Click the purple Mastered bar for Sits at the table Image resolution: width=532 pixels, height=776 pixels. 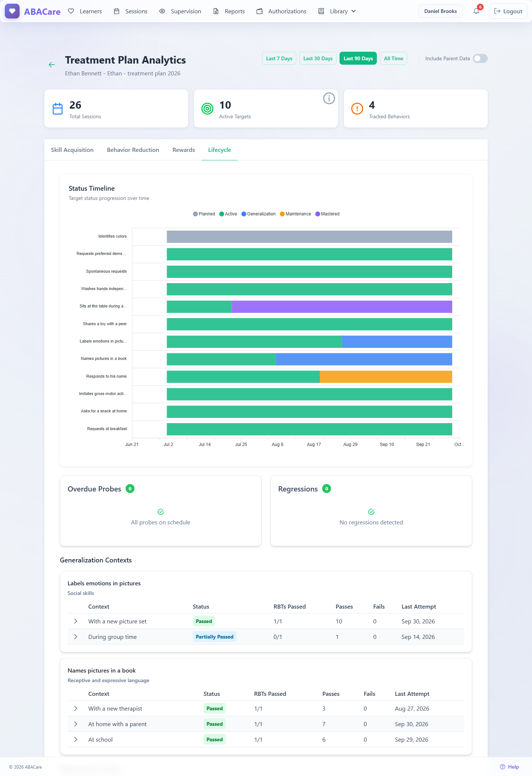pyautogui.click(x=342, y=307)
